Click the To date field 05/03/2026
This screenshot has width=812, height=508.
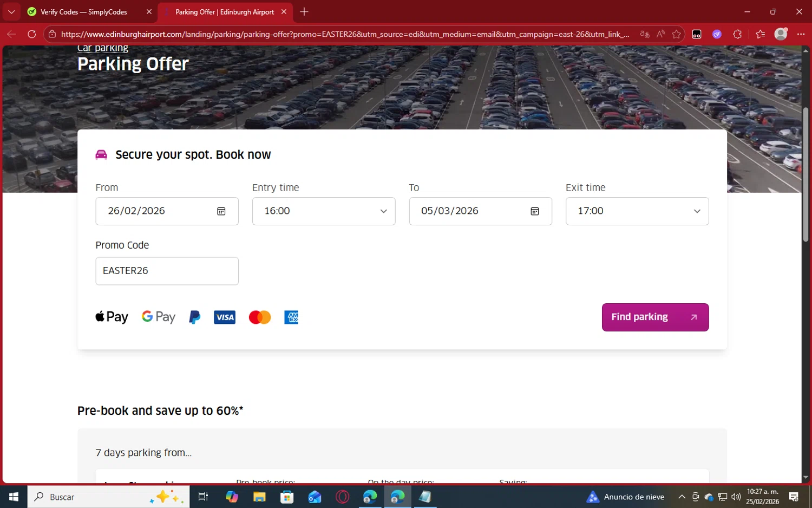click(x=480, y=211)
